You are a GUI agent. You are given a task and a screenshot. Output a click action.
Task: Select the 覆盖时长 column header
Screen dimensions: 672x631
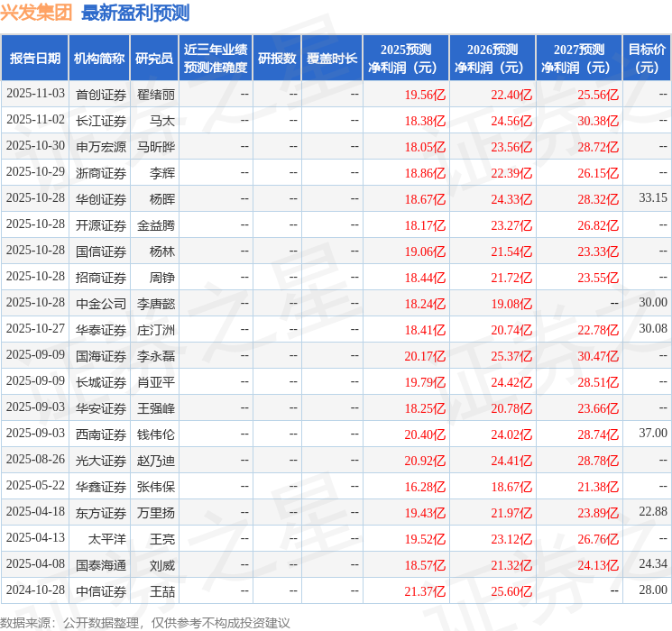tap(332, 59)
